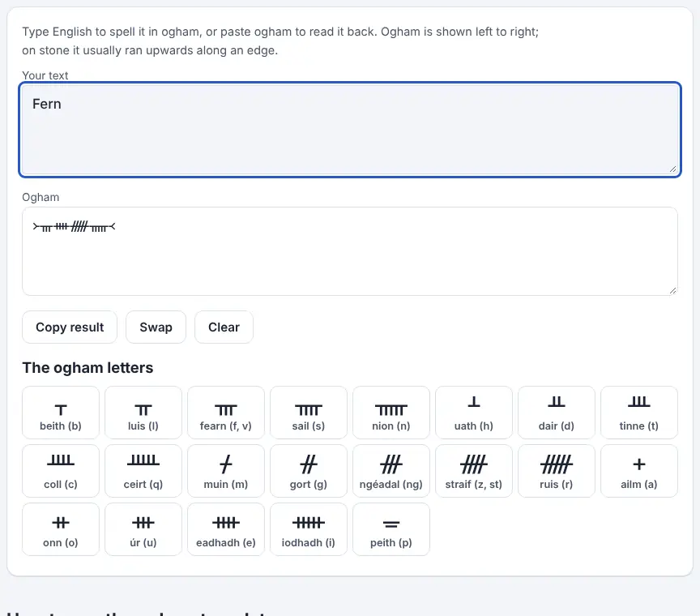Click the 'The ogham letters' heading
The height and width of the screenshot is (616, 700).
click(88, 368)
